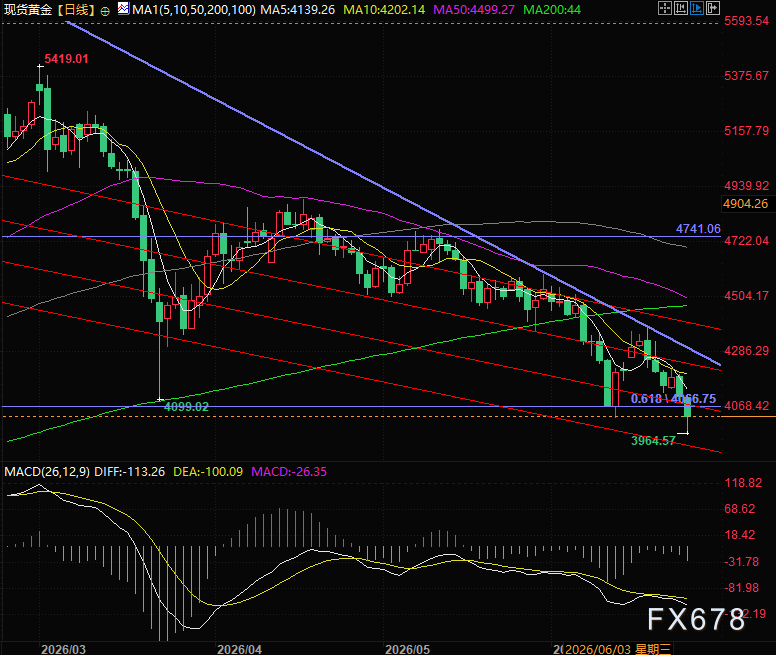The height and width of the screenshot is (655, 776).
Task: Click the 4286.29 axis price
Action: point(747,350)
